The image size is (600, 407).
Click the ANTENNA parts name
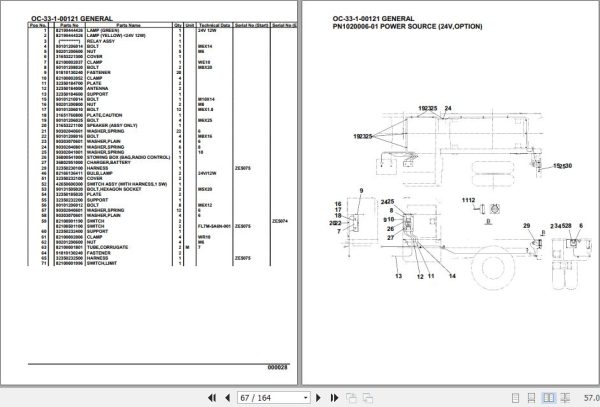pos(97,88)
